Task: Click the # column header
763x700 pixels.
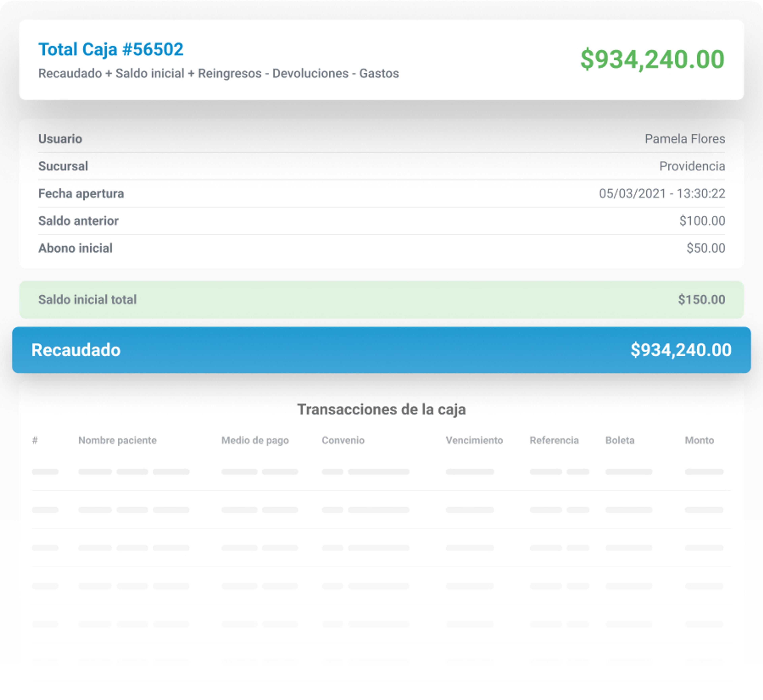Action: tap(35, 440)
